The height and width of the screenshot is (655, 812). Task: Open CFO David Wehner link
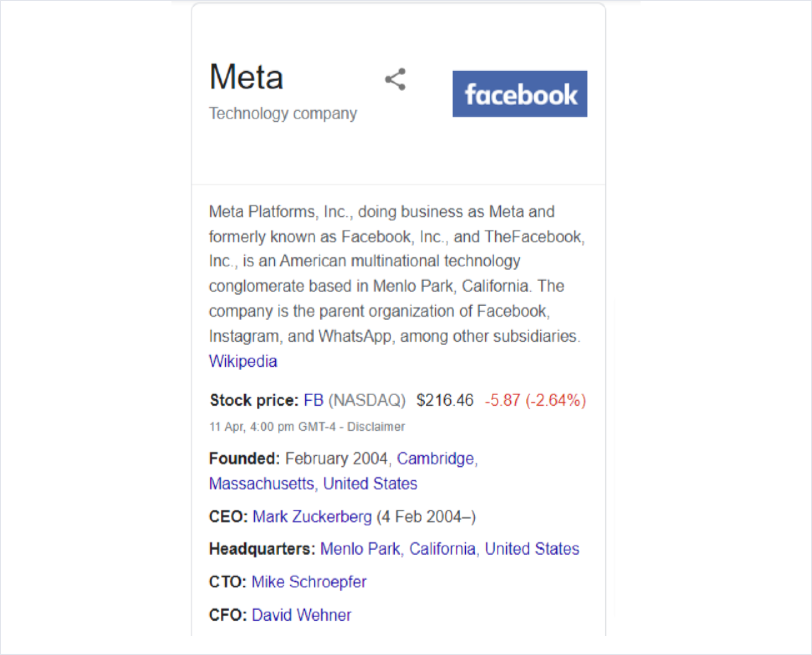[301, 615]
